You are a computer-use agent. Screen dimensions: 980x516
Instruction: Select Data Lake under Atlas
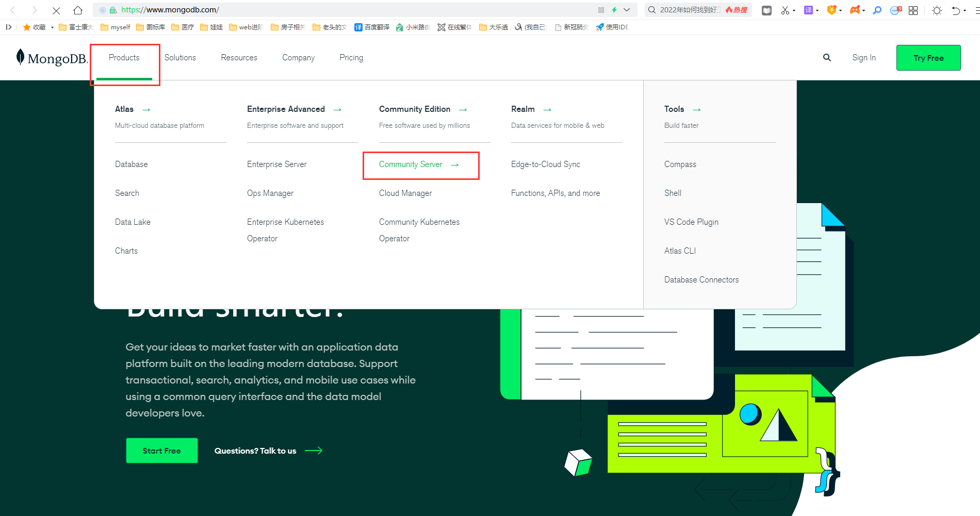[x=133, y=222]
